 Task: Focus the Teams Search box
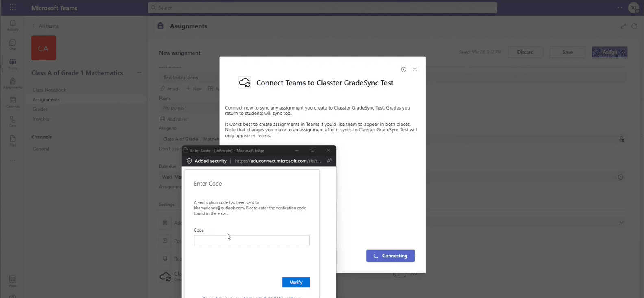tap(322, 8)
